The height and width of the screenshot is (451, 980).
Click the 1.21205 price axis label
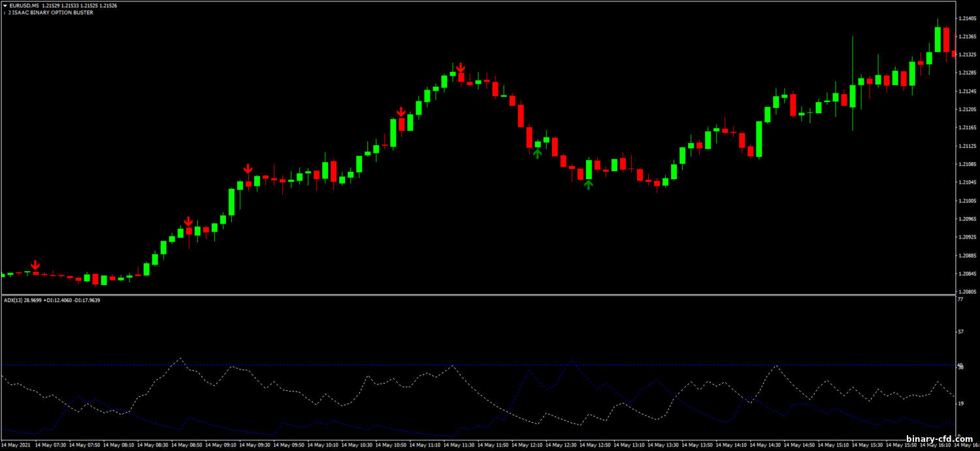(x=967, y=109)
